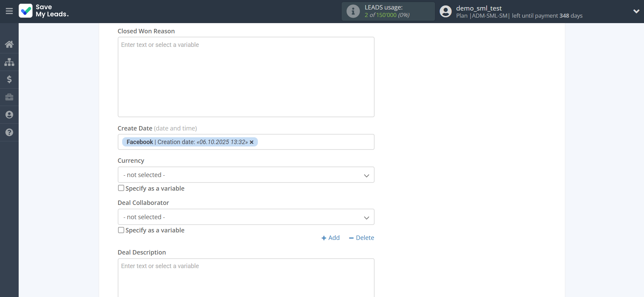Click the demo_sml_test user avatar
Screen dimensions: 644x297
tap(446, 11)
